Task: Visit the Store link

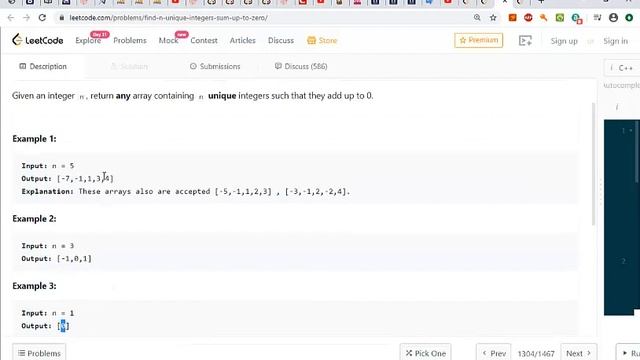Action: pyautogui.click(x=328, y=40)
